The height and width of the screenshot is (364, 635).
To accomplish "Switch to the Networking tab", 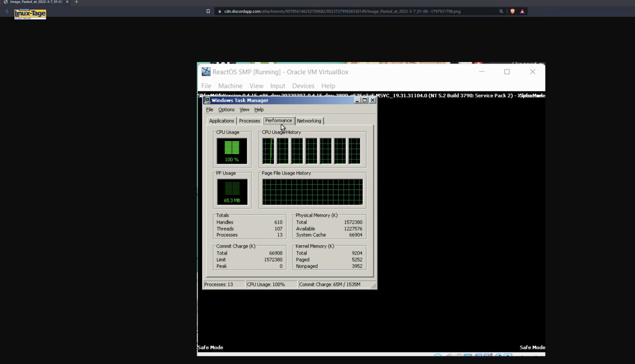I will click(309, 121).
